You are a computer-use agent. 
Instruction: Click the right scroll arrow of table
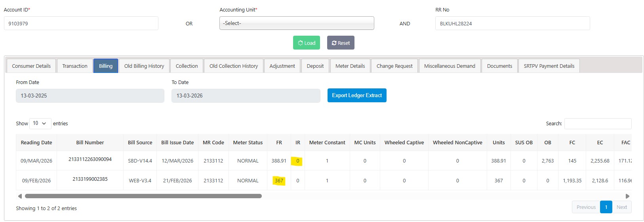(627, 196)
